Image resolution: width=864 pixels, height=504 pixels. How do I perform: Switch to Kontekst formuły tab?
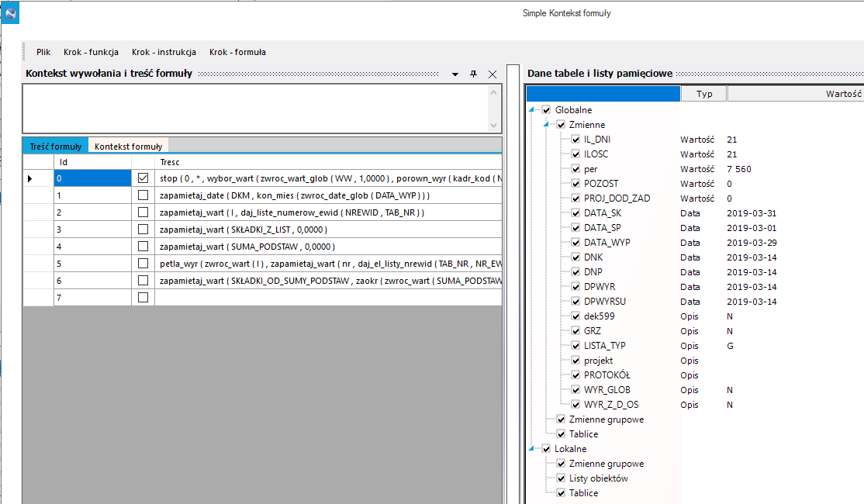[x=129, y=147]
